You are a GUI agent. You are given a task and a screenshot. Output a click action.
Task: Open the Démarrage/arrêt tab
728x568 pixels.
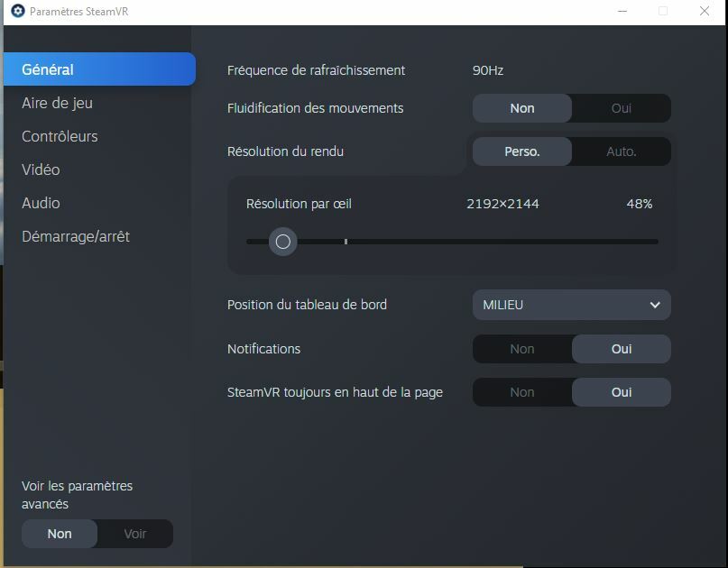(x=76, y=236)
